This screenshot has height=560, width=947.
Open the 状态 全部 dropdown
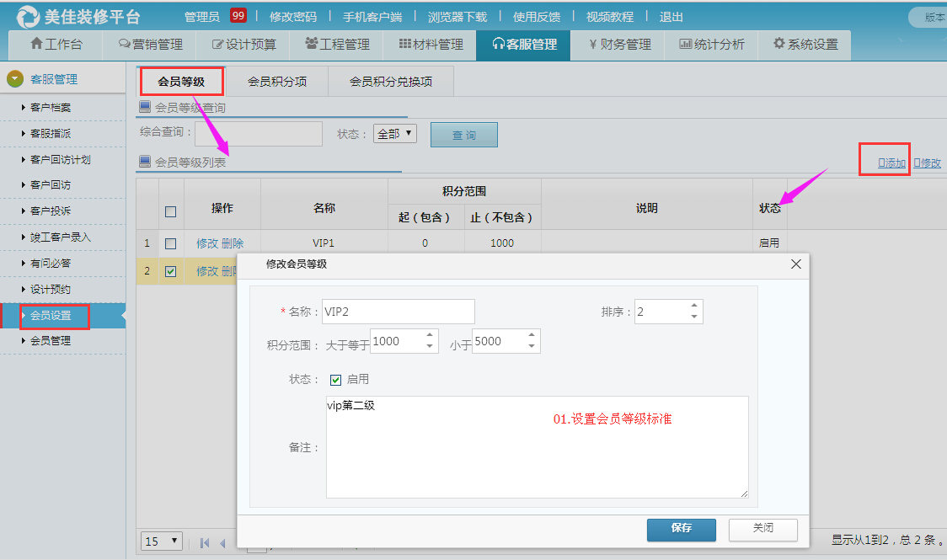[395, 133]
